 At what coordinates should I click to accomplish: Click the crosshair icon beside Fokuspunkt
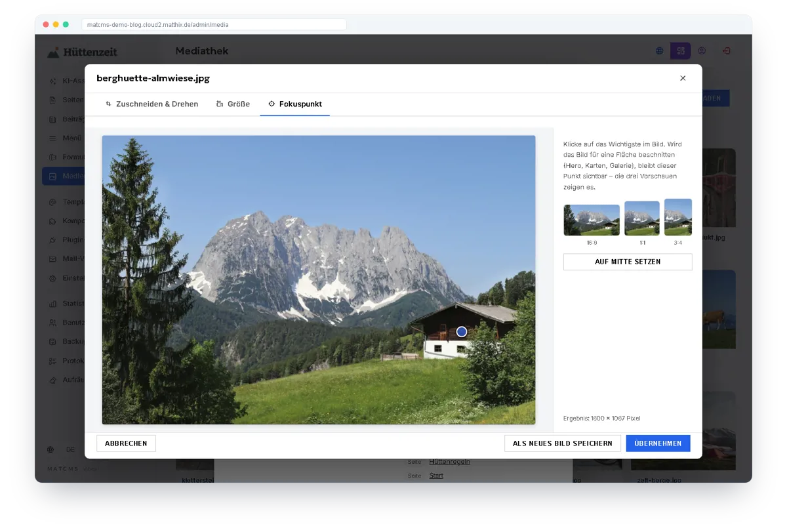[x=272, y=104]
